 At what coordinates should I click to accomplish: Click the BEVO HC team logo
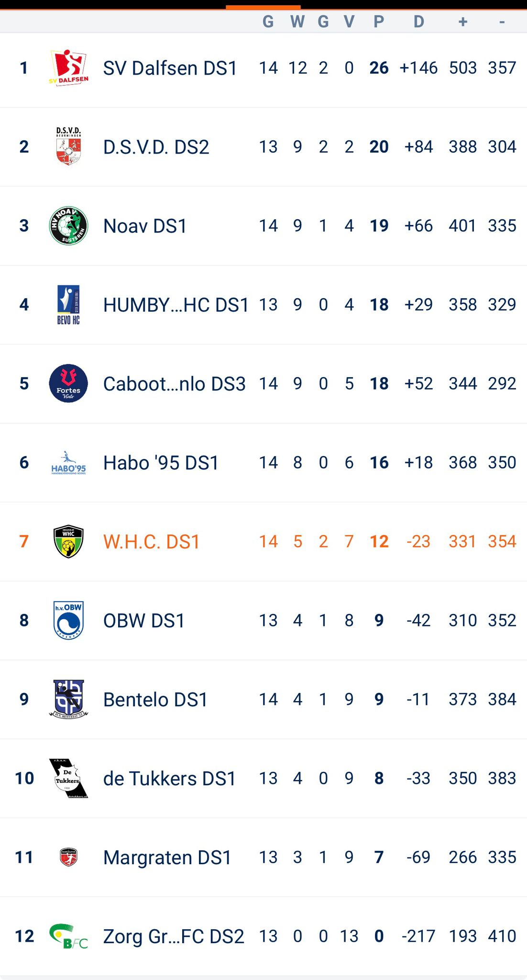tap(68, 304)
